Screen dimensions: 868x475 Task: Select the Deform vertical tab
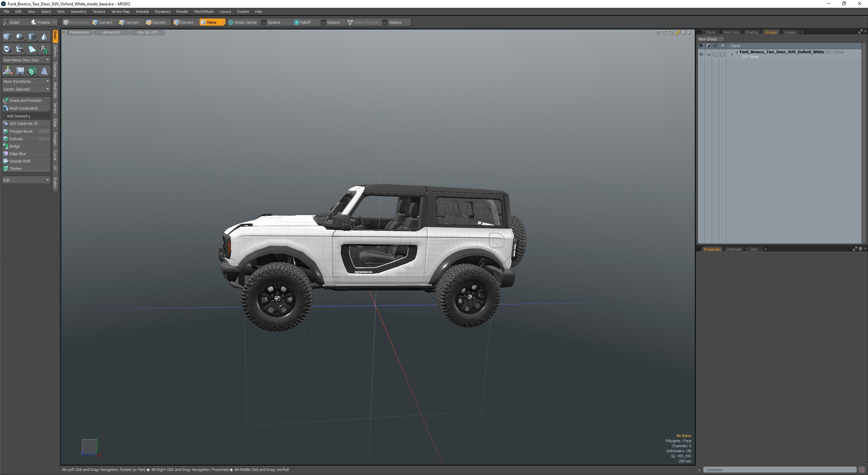tap(55, 51)
